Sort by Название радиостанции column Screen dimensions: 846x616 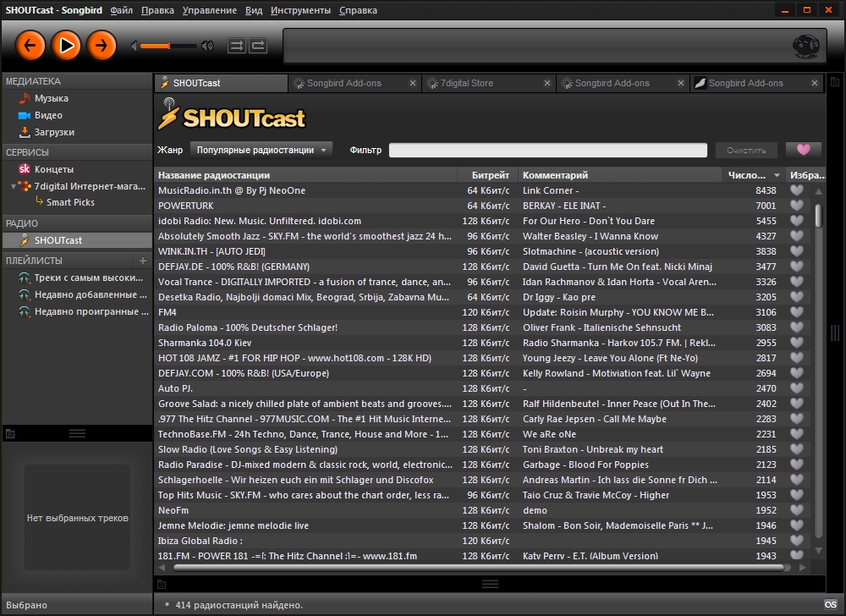click(x=306, y=175)
